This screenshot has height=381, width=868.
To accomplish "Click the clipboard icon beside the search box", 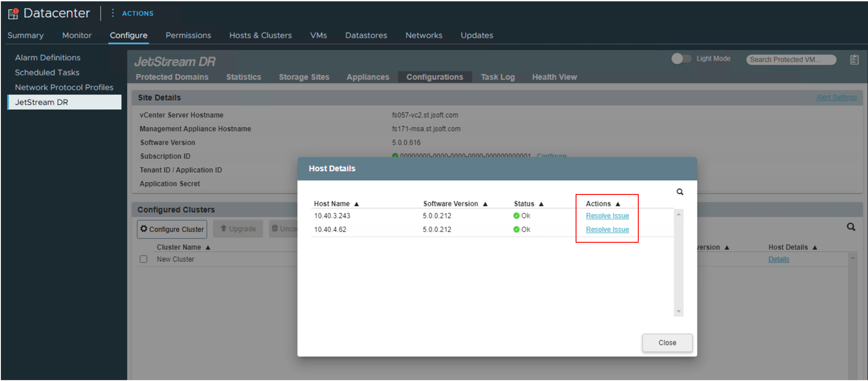I will click(854, 60).
